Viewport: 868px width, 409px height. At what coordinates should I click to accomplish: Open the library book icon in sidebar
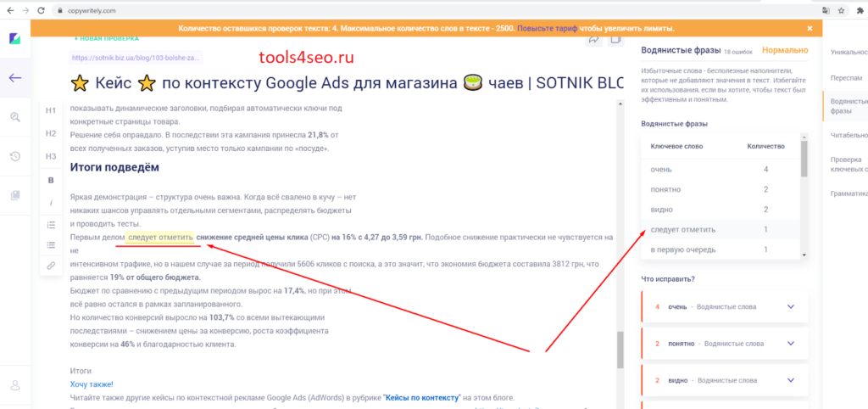pyautogui.click(x=15, y=195)
